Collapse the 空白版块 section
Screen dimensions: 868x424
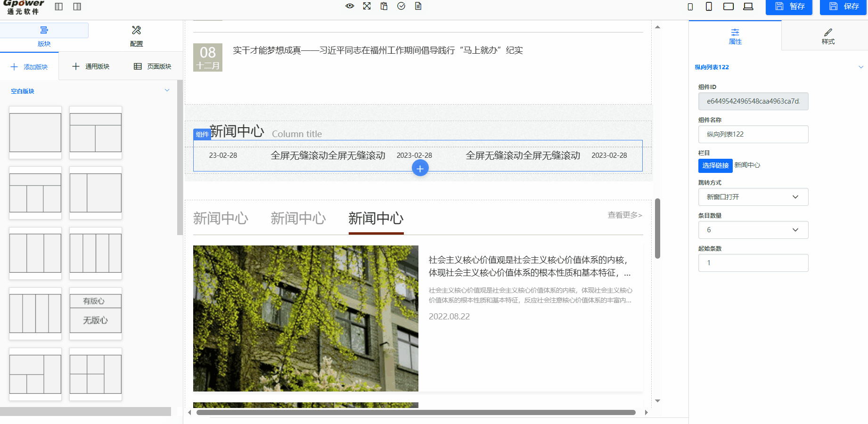point(167,90)
